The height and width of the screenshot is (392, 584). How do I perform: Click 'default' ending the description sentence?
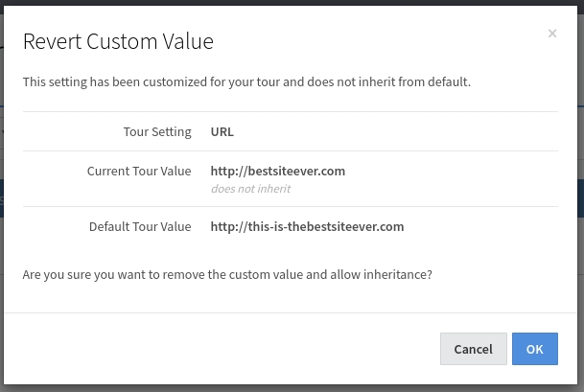(448, 82)
